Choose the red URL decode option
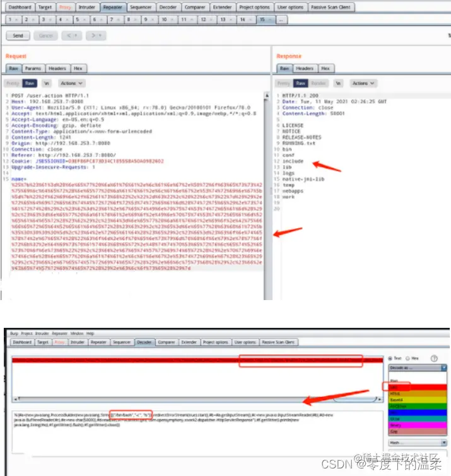Viewport: 451px width, 476px height. click(418, 387)
